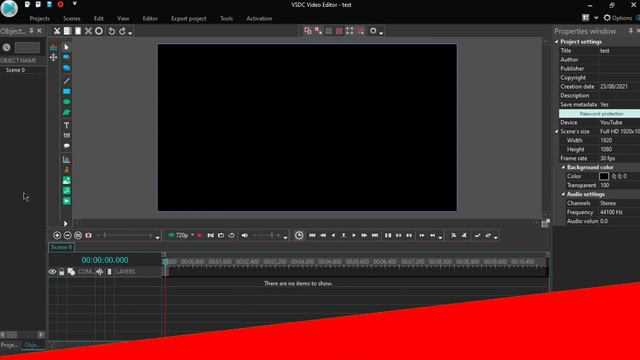Select Scene 0 in the object list
This screenshot has height=360, width=640.
point(15,70)
